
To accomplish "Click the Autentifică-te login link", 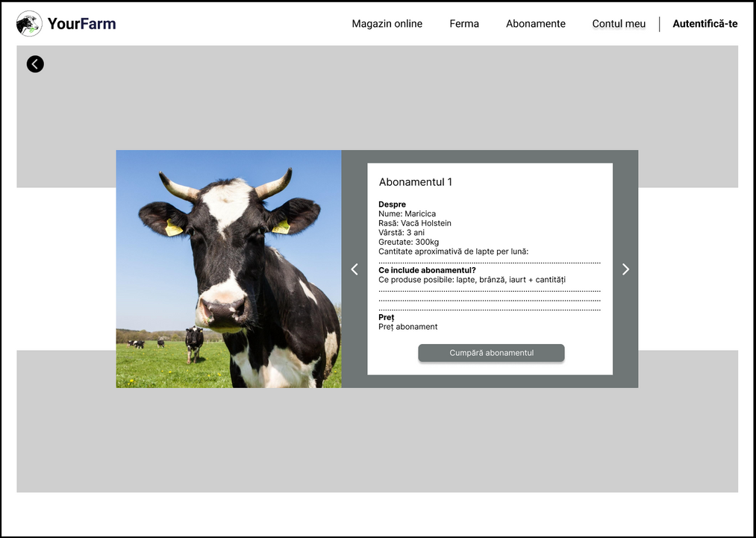I will point(705,24).
